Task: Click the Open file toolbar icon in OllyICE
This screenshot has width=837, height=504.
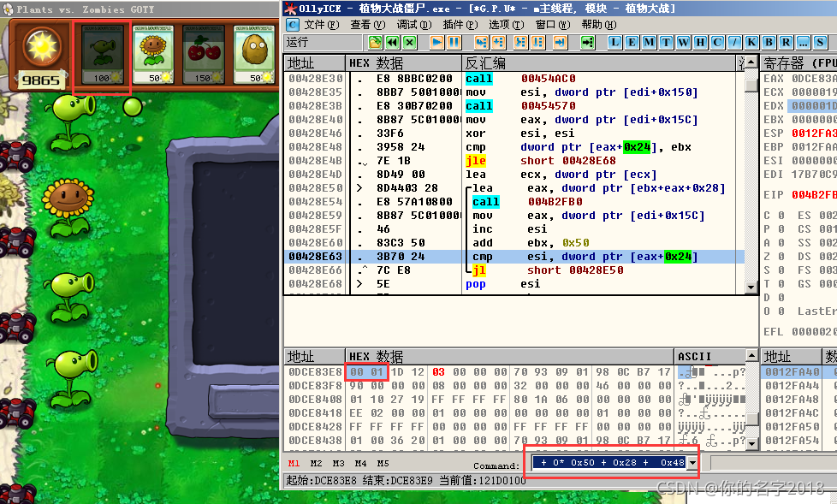Action: (375, 42)
